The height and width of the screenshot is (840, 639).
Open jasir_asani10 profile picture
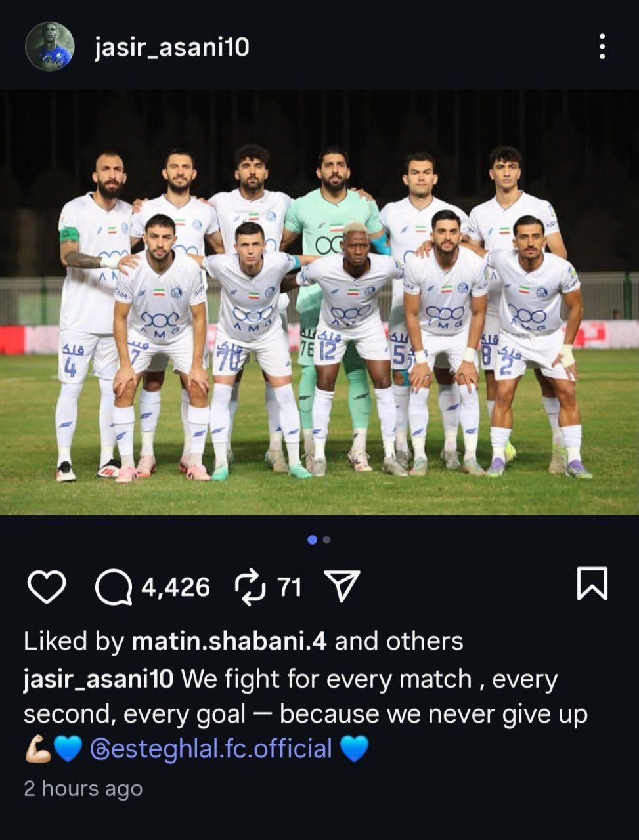49,47
